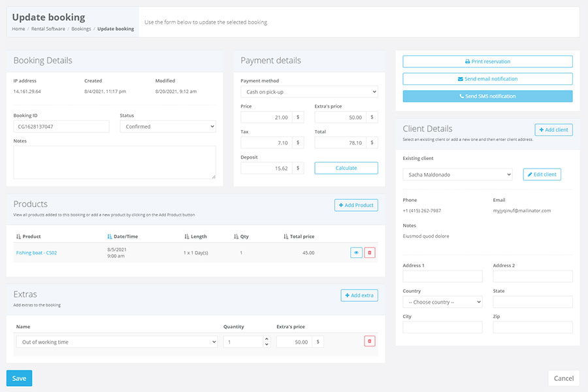Click Edit client button
Image resolution: width=588 pixels, height=392 pixels.
[x=542, y=174]
